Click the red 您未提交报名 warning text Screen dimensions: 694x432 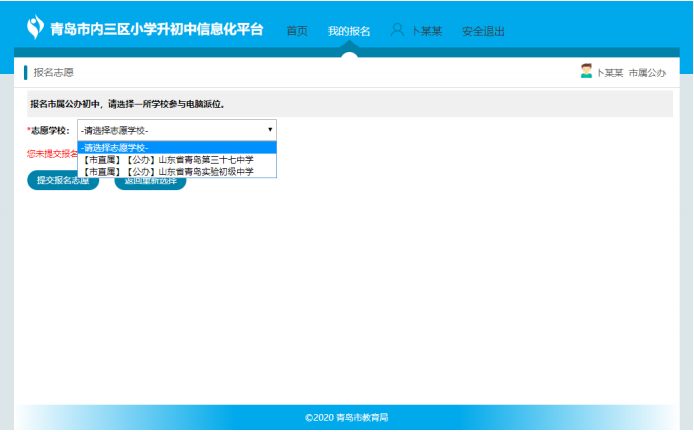click(x=51, y=154)
